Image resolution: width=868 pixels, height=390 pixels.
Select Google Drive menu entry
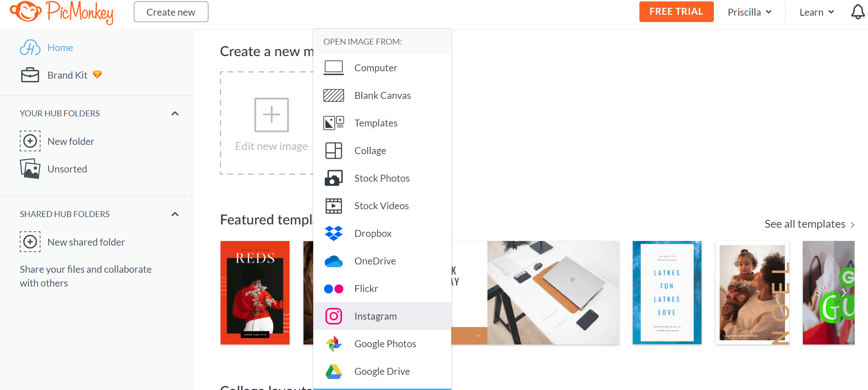382,371
